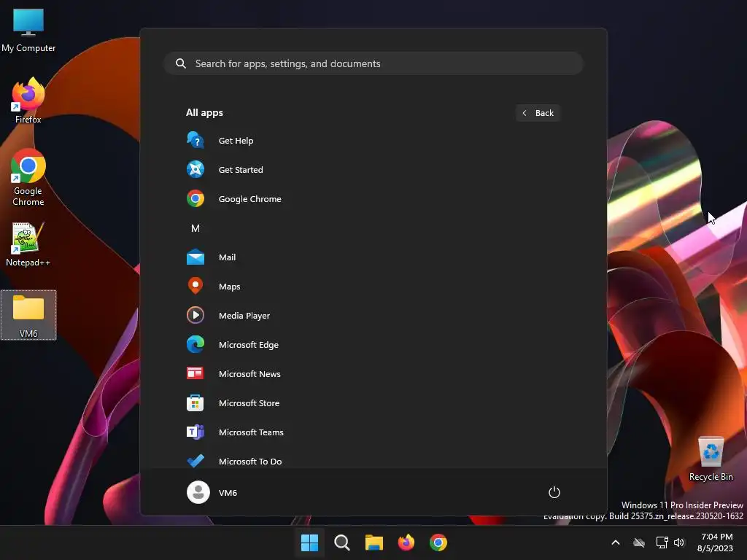
Task: Jump to letter index via M header
Action: pos(196,228)
